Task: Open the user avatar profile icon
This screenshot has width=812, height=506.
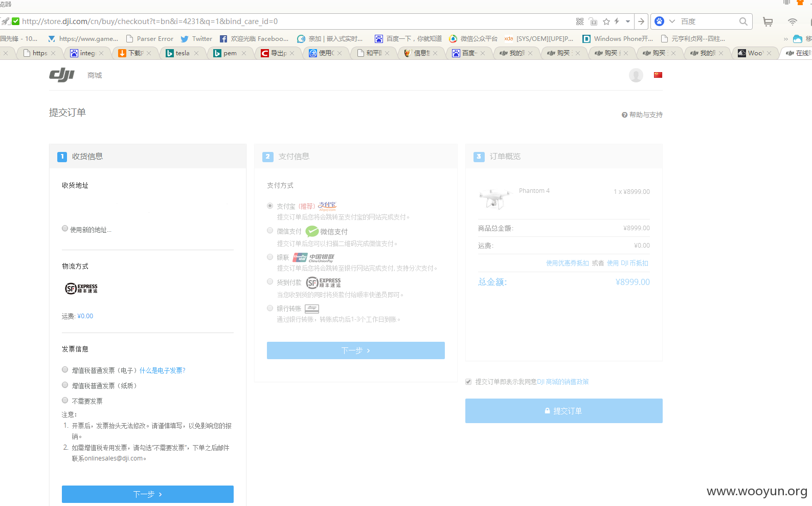Action: [x=636, y=75]
